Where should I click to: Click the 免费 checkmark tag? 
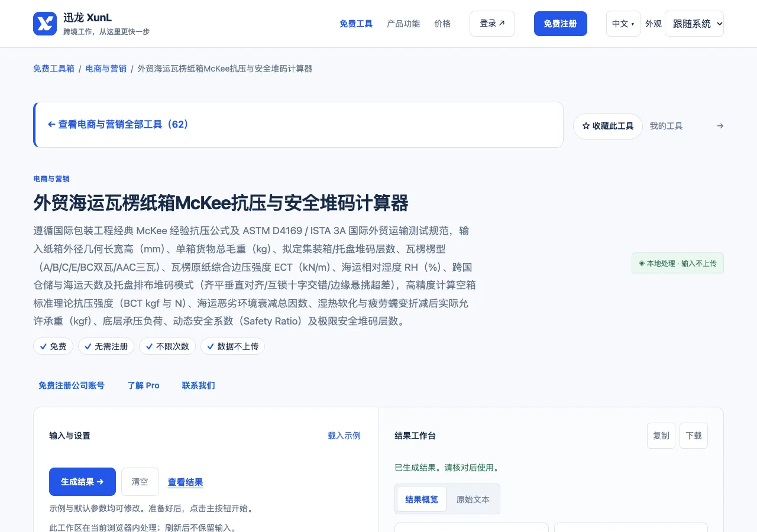(x=53, y=346)
